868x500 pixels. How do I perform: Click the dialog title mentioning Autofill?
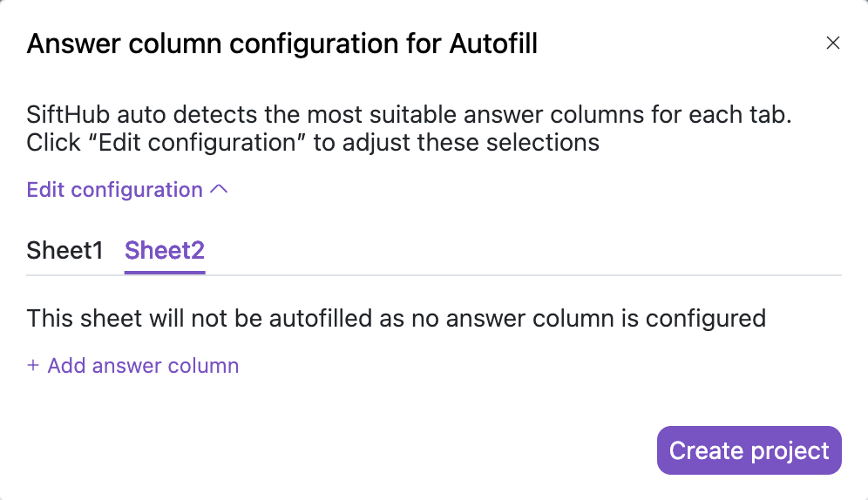click(x=281, y=44)
